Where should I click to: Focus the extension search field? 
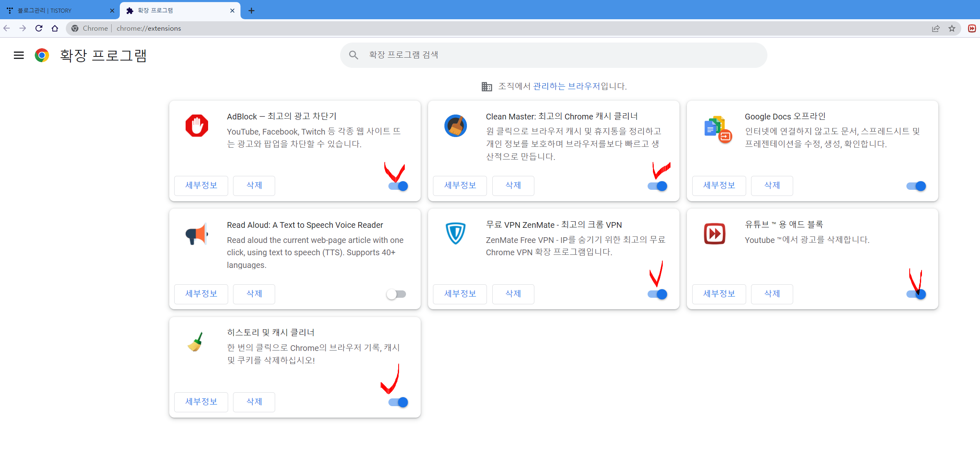click(553, 55)
